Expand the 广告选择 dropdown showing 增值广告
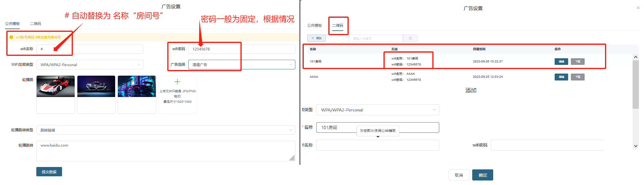 click(x=241, y=65)
